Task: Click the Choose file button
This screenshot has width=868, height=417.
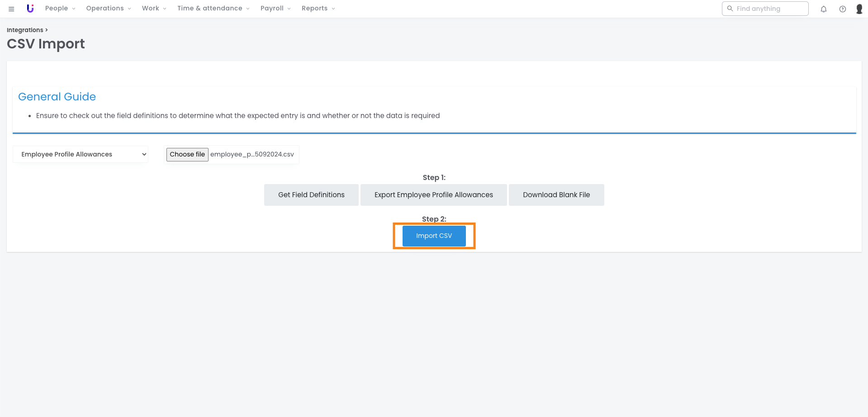Action: coord(187,154)
